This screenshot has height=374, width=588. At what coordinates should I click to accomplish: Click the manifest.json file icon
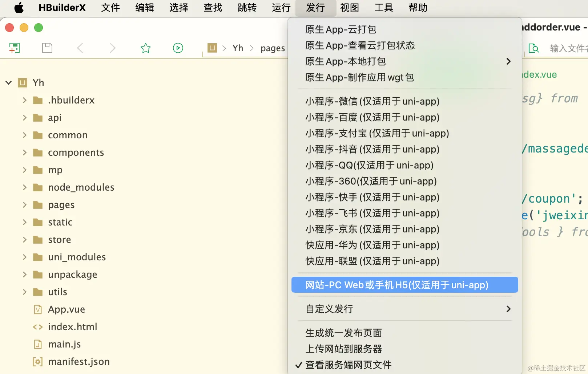(x=38, y=362)
